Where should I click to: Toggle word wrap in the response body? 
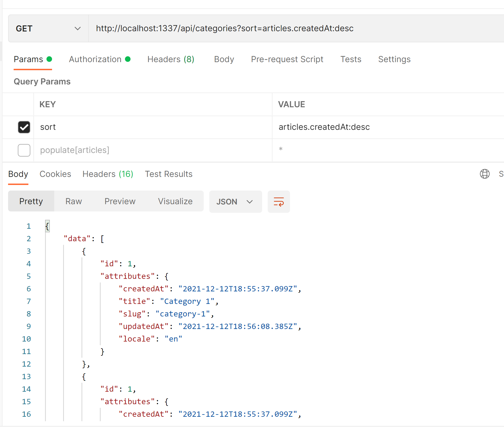click(279, 201)
